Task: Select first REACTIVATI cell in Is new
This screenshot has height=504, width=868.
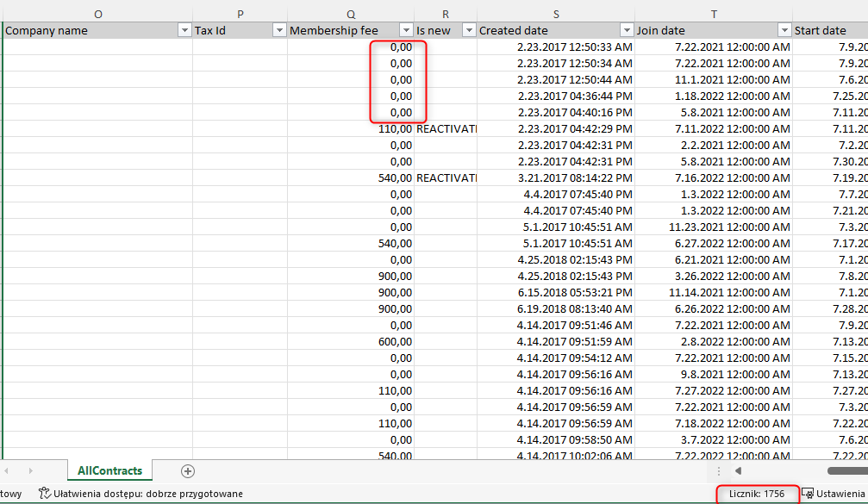Action: point(446,128)
